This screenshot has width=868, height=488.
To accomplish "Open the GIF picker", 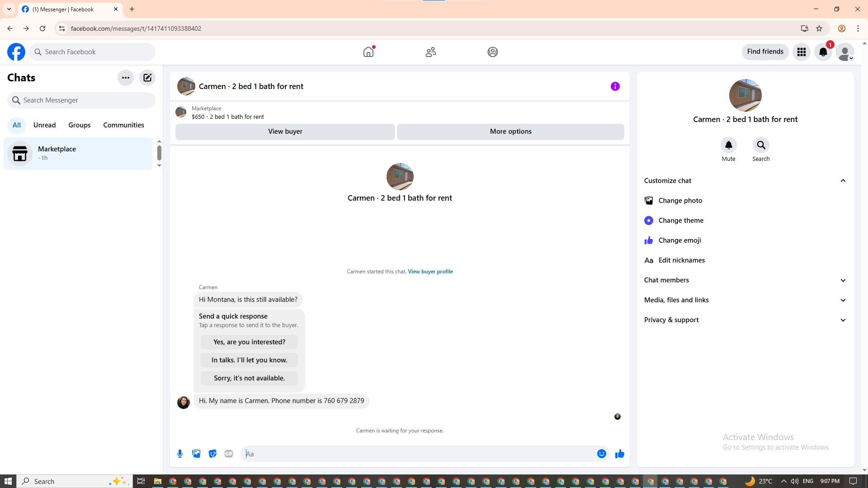I will coord(229,454).
